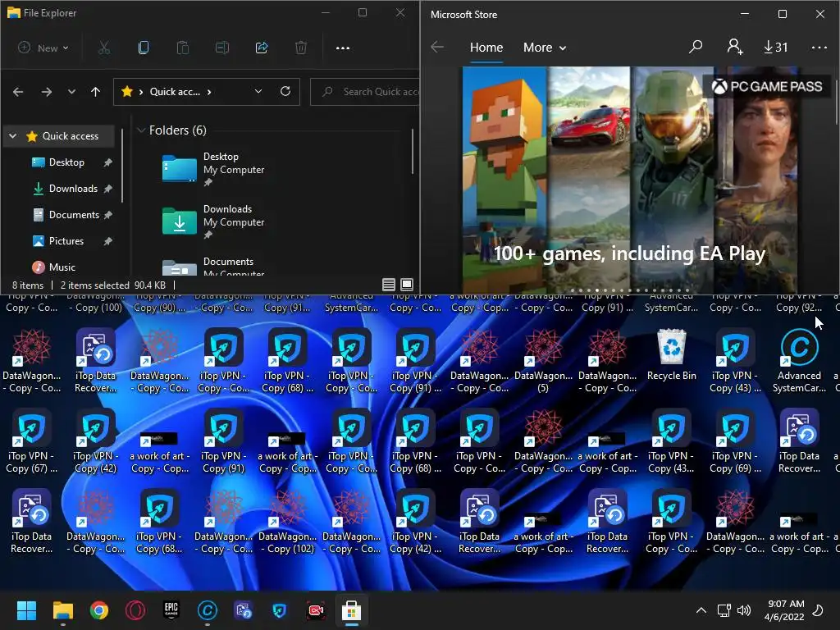Open the Store ellipsis menu
The height and width of the screenshot is (630, 840).
819,47
